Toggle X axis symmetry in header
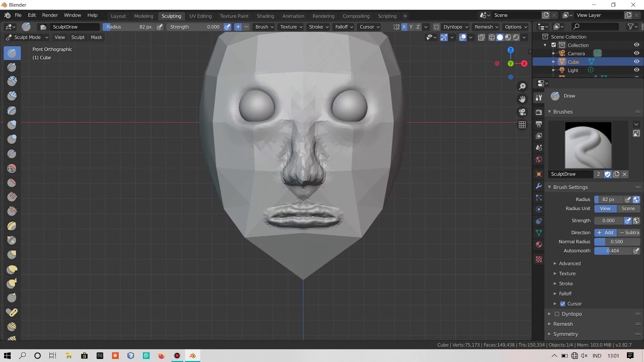Screen dimensions: 644x362 (x=404, y=27)
